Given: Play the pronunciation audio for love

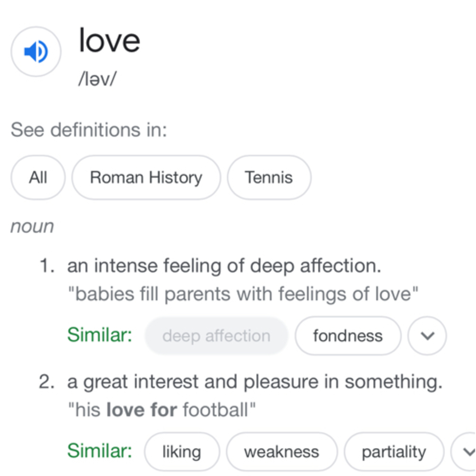Looking at the screenshot, I should (36, 52).
